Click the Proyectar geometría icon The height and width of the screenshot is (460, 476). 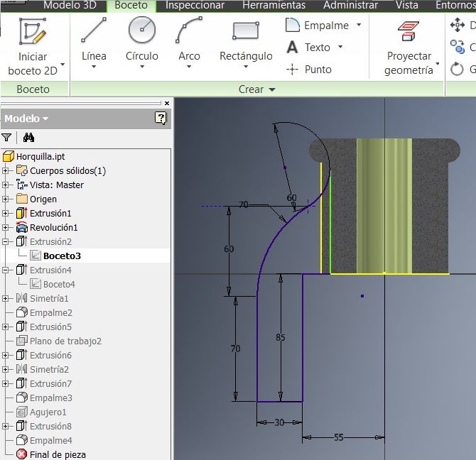coord(409,31)
